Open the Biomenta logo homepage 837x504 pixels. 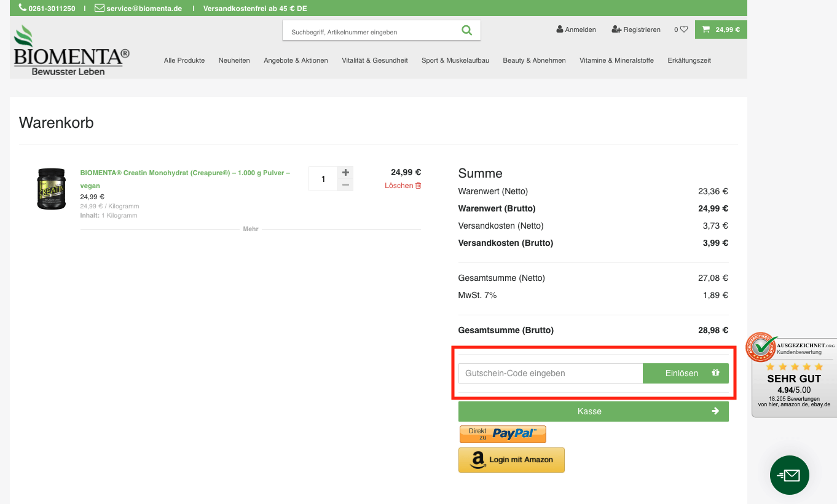[71, 50]
